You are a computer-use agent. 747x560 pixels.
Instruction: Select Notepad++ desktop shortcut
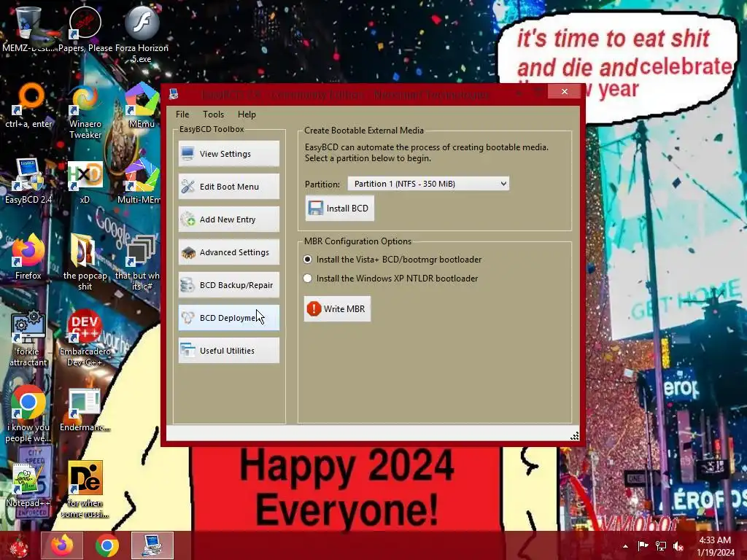[x=28, y=486]
